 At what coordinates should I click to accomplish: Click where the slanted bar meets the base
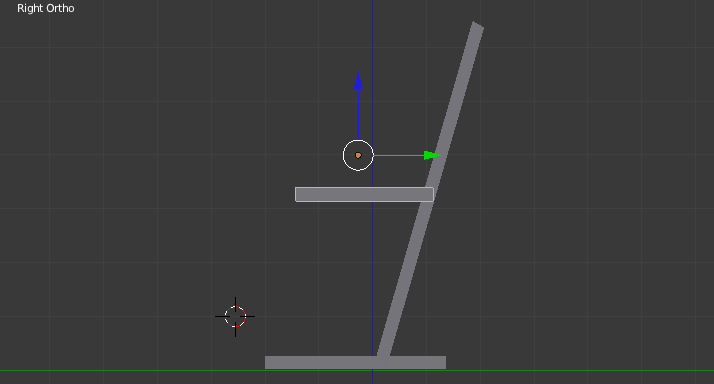click(383, 357)
